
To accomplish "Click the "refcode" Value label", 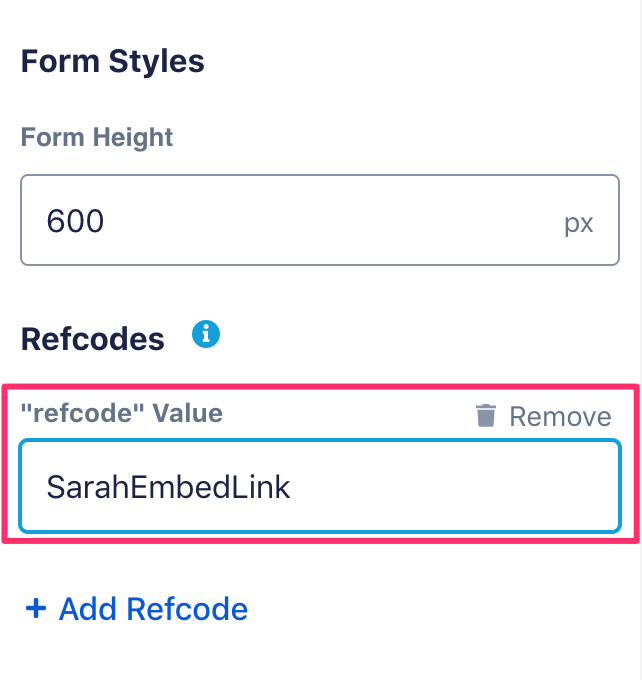I will click(x=121, y=412).
